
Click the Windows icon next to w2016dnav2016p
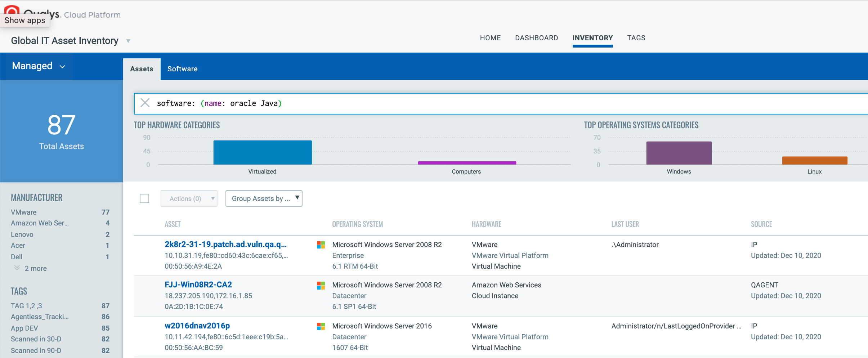click(x=320, y=327)
